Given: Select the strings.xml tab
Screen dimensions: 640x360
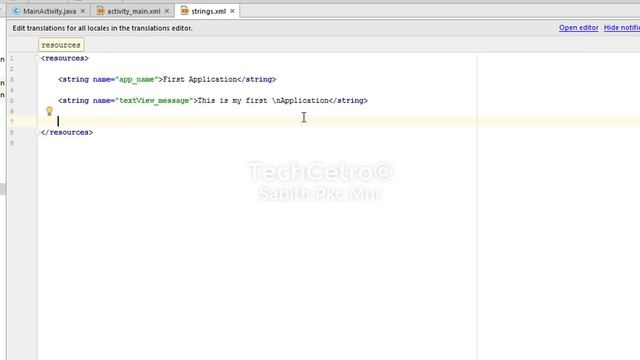Looking at the screenshot, I should click(208, 11).
